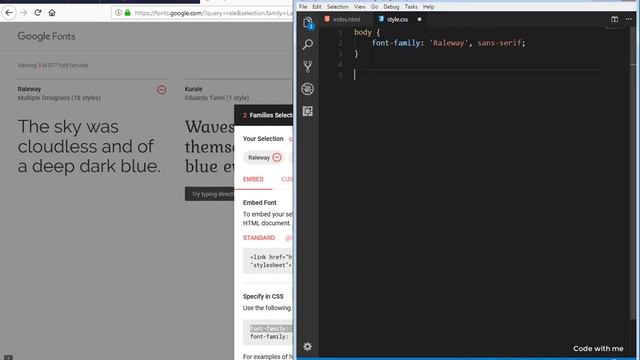Open the Extensions view in VS Code

pos(308,111)
